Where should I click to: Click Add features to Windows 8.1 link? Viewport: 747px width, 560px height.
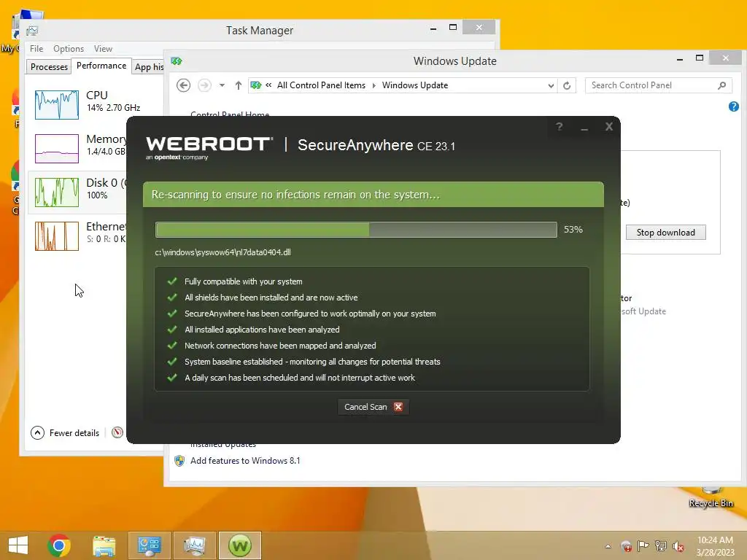(x=245, y=461)
